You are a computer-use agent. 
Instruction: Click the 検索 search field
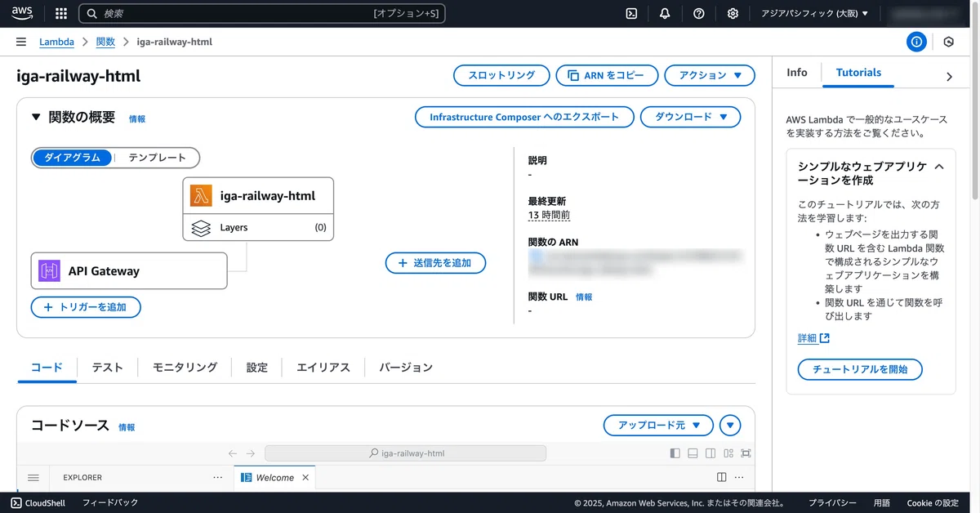point(262,13)
